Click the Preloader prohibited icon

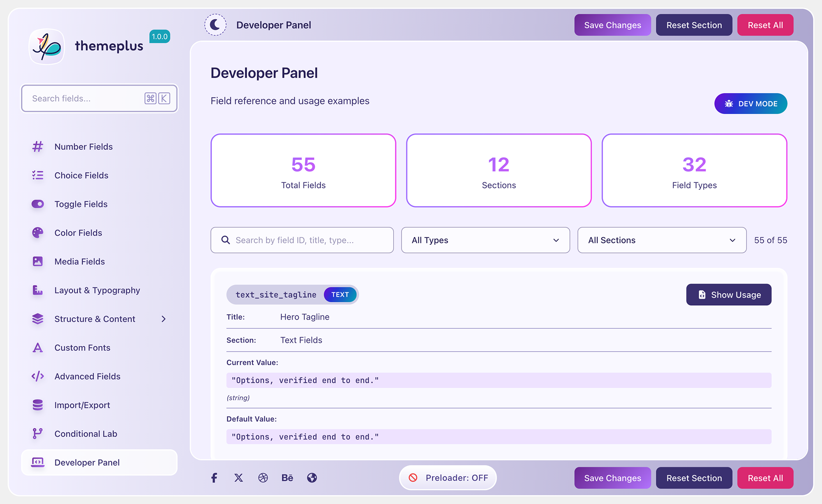413,478
